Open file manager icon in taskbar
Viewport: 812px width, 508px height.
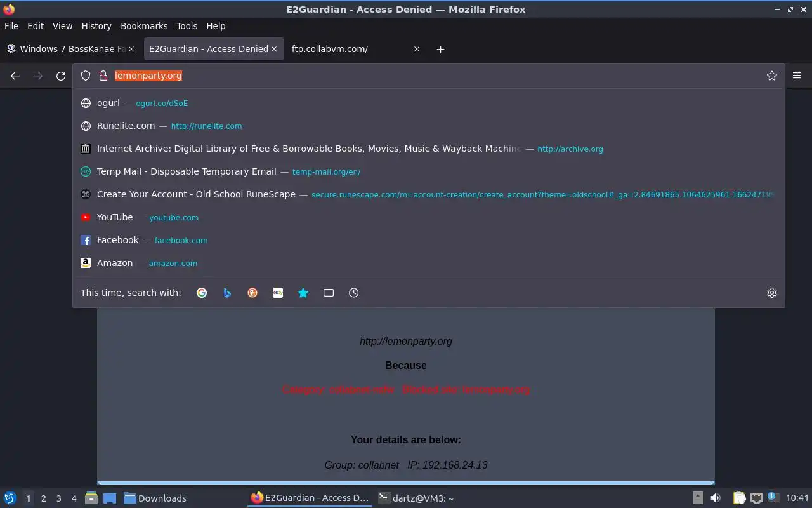click(x=91, y=498)
